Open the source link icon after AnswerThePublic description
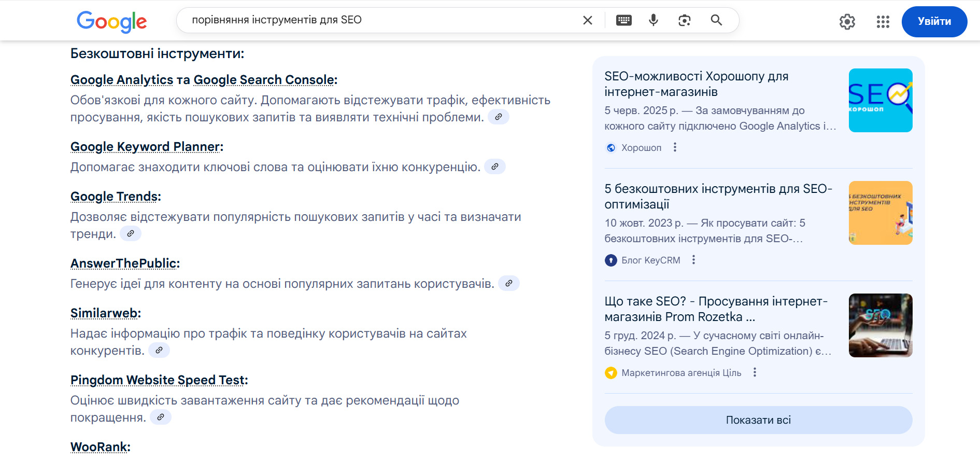 (509, 283)
